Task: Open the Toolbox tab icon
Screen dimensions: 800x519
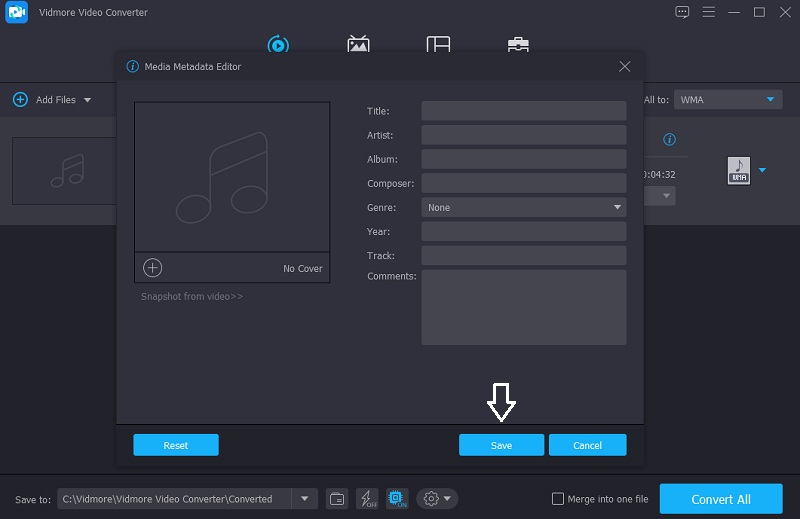Action: pos(518,44)
